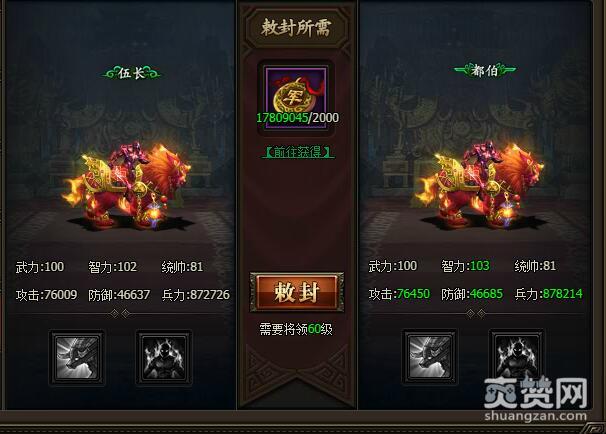
Task: Click the 敕封所需 header plate
Action: [x=296, y=28]
